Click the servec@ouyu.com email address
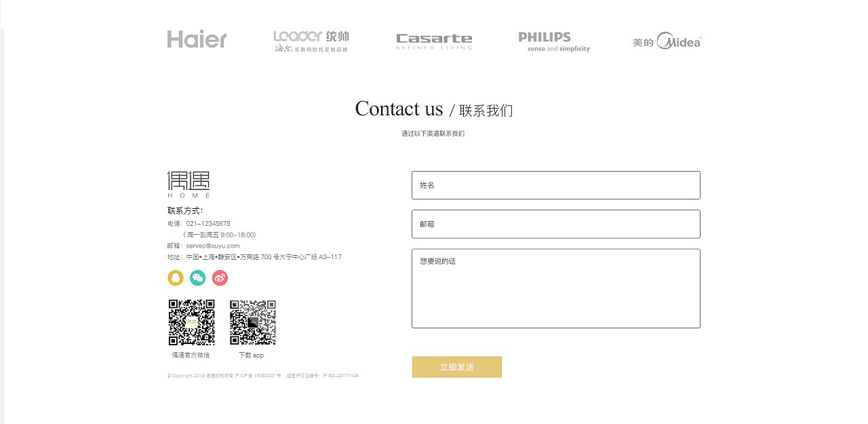The image size is (868, 424). tap(213, 246)
